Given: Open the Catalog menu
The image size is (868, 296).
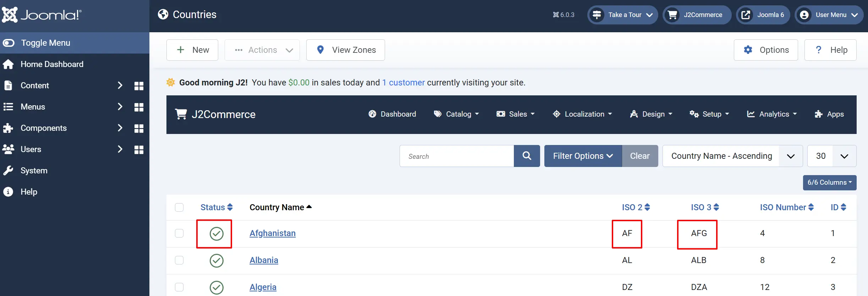Looking at the screenshot, I should click(456, 114).
